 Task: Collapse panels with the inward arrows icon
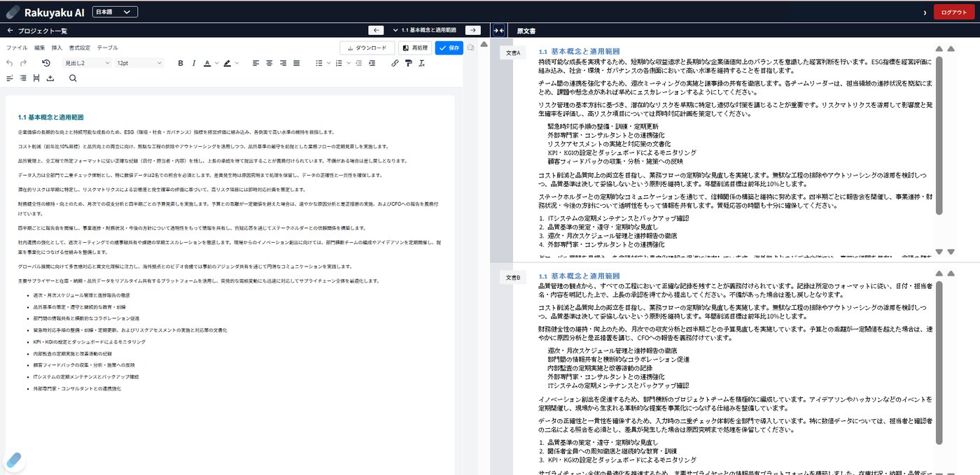[x=499, y=31]
